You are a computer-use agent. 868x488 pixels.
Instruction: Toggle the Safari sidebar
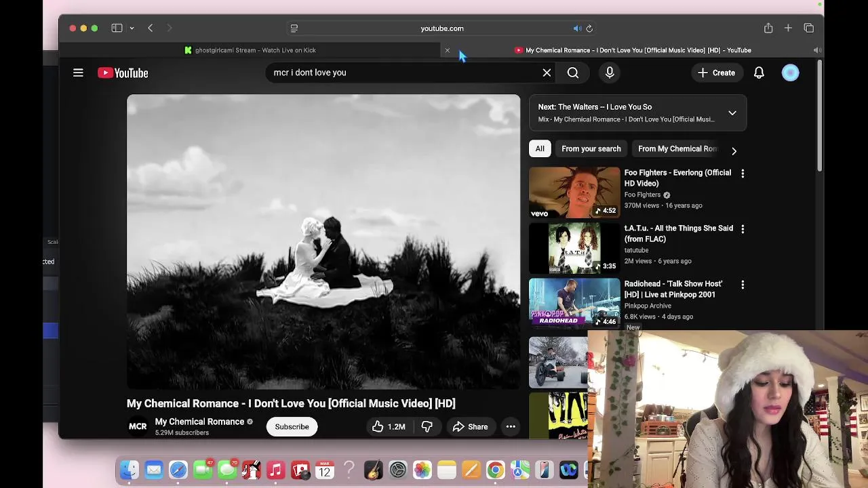click(x=117, y=28)
